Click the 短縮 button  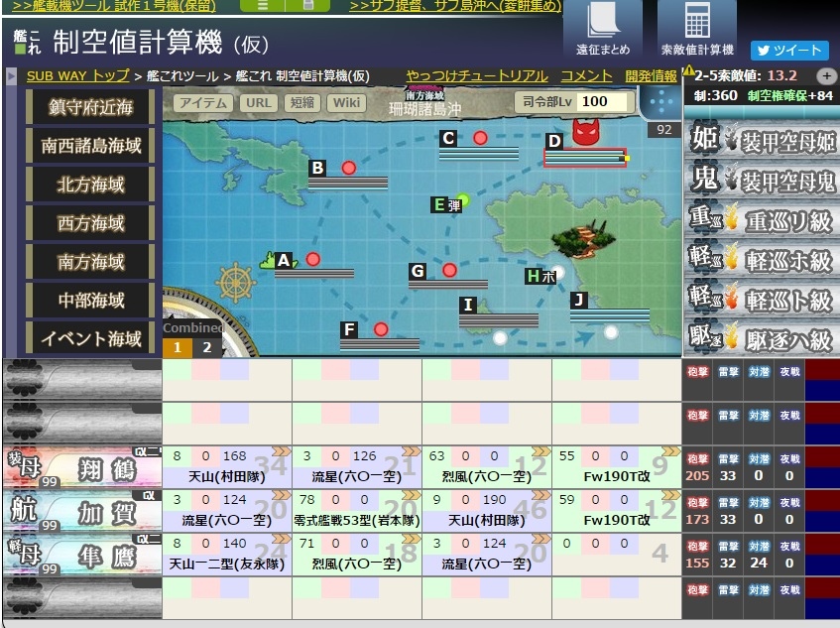[x=302, y=102]
